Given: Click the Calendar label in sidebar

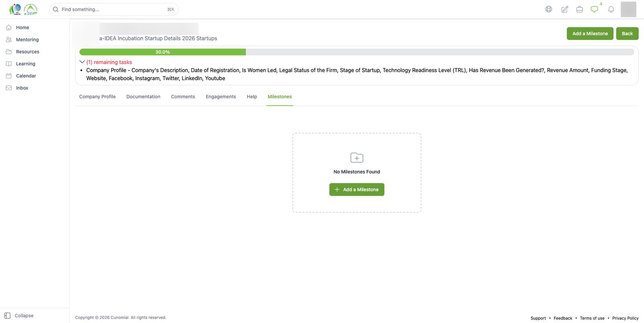Looking at the screenshot, I should click(26, 76).
